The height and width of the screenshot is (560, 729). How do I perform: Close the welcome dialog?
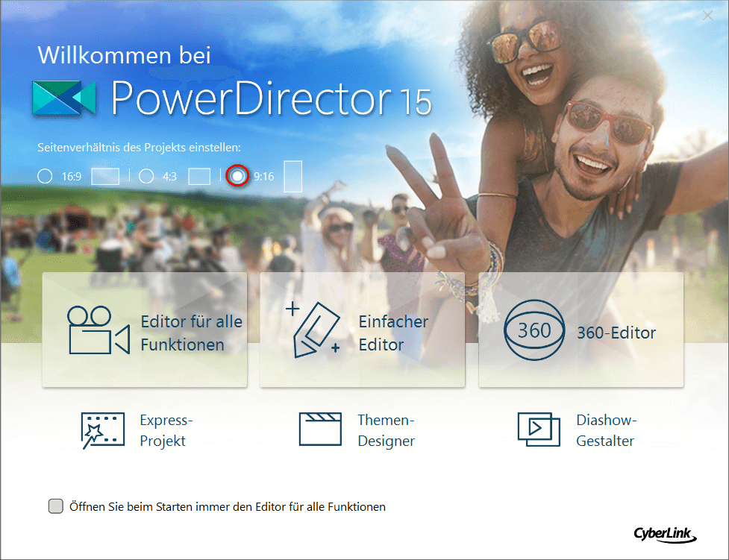pyautogui.click(x=707, y=16)
